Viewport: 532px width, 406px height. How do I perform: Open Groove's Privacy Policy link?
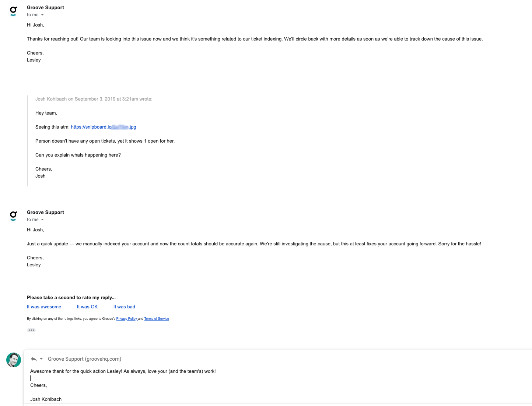(x=127, y=319)
